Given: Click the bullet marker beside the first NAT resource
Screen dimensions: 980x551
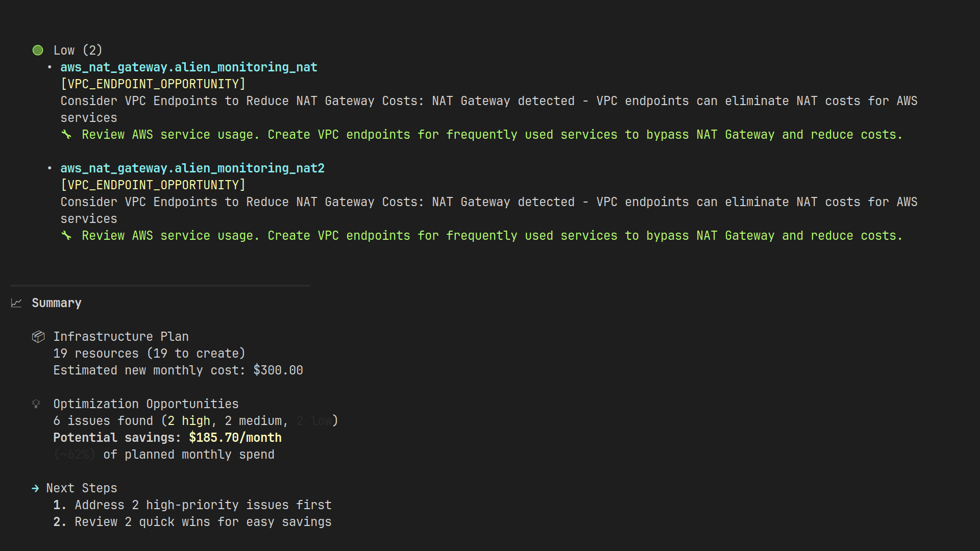Looking at the screenshot, I should (49, 67).
